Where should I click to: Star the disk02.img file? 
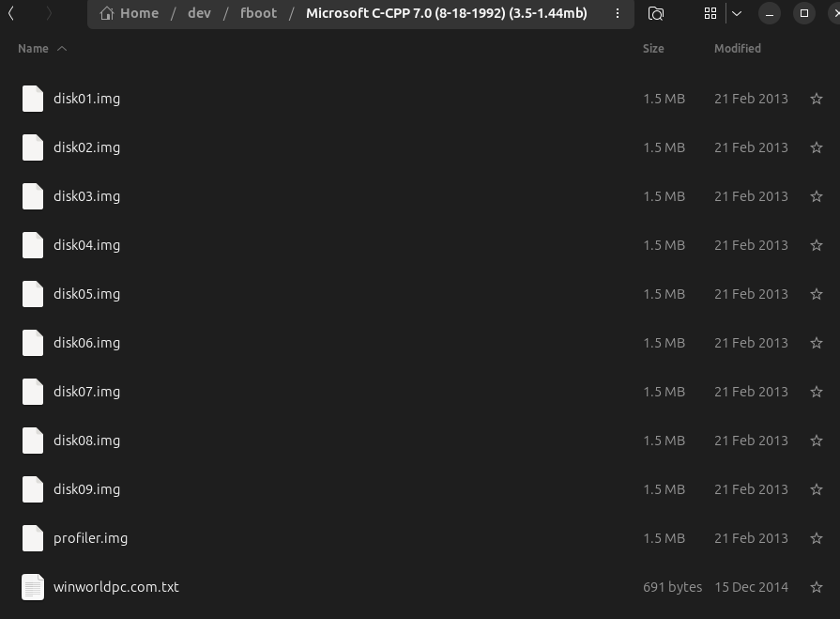(816, 147)
